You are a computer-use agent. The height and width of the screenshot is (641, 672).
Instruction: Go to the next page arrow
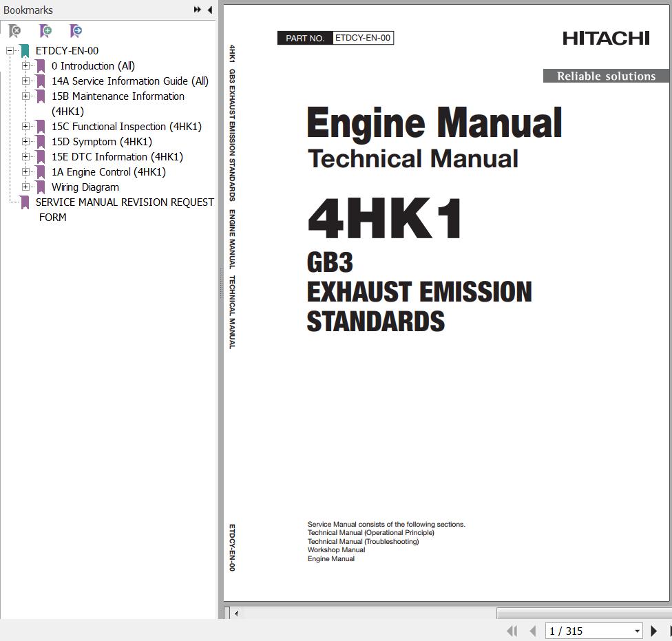pyautogui.click(x=653, y=631)
